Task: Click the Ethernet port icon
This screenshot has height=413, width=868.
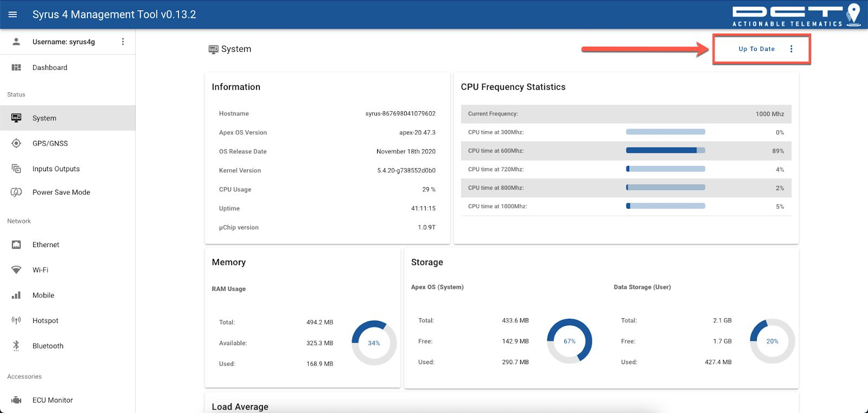Action: click(x=16, y=245)
